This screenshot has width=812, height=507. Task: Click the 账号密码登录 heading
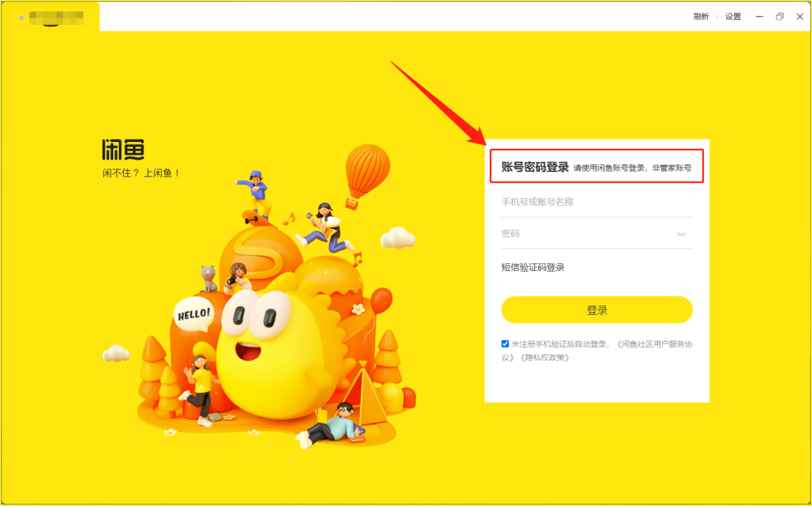click(x=535, y=167)
